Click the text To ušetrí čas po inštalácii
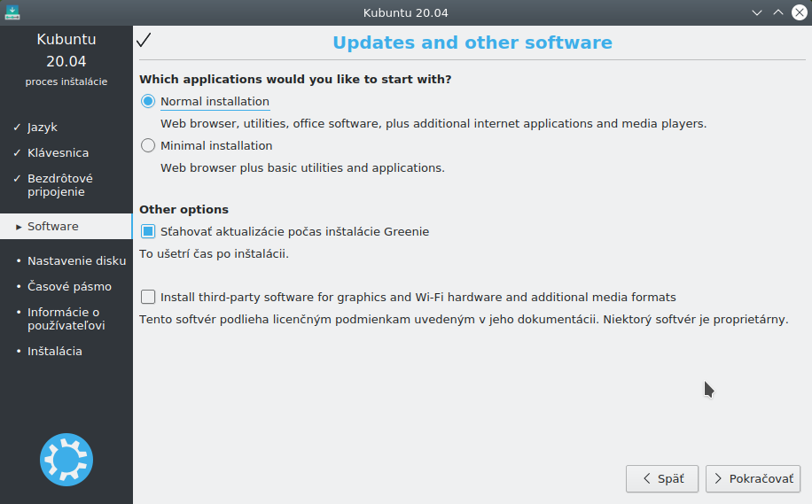812x504 pixels. (x=214, y=254)
